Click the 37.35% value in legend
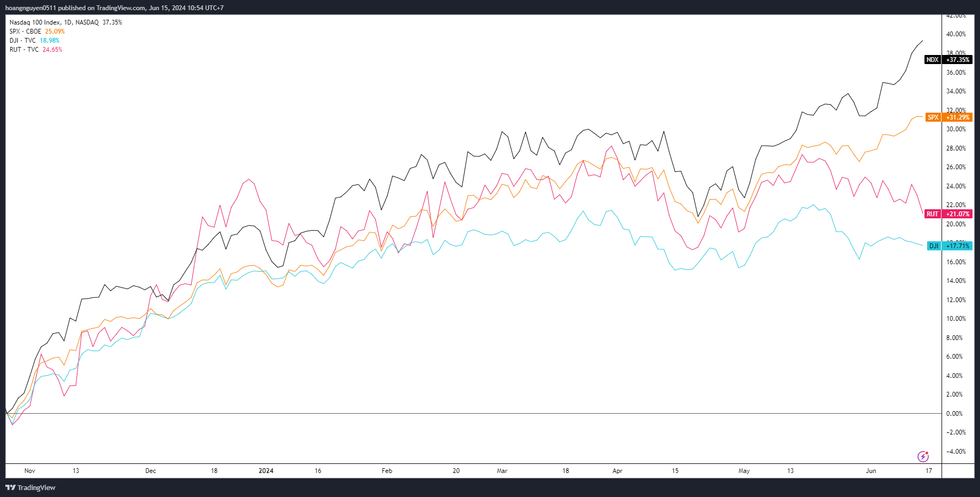The width and height of the screenshot is (980, 497). (112, 22)
